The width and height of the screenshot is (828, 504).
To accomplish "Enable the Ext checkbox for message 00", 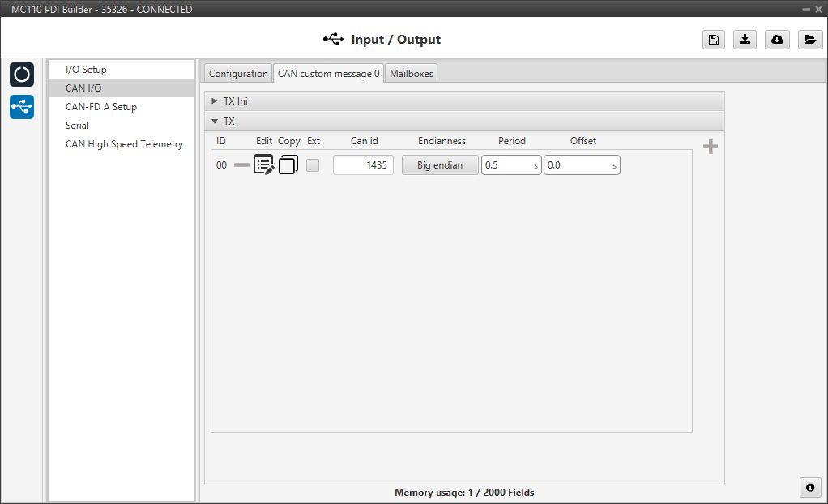I will pos(313,165).
